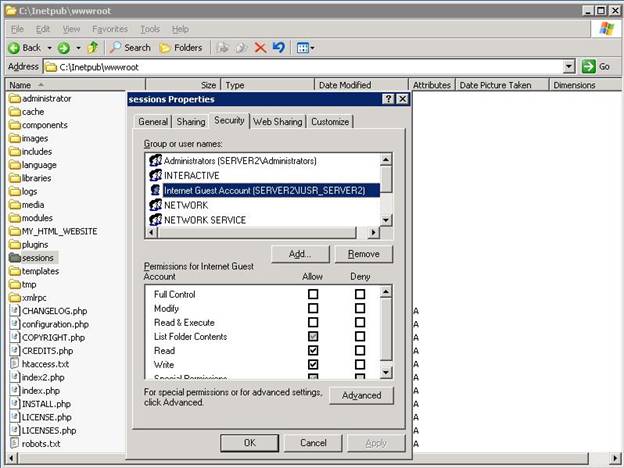Check Allow for Read & Execute
This screenshot has width=624, height=468.
[x=313, y=322]
